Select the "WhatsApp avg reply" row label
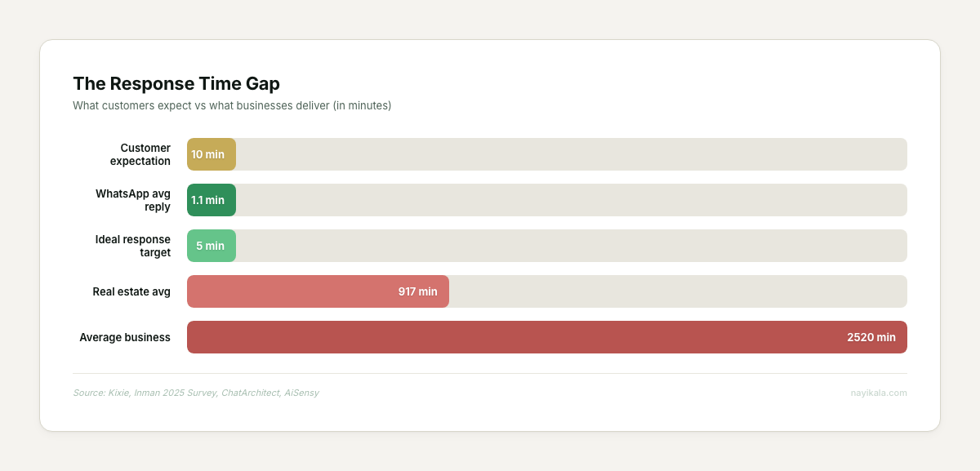This screenshot has width=980, height=471. pos(133,200)
